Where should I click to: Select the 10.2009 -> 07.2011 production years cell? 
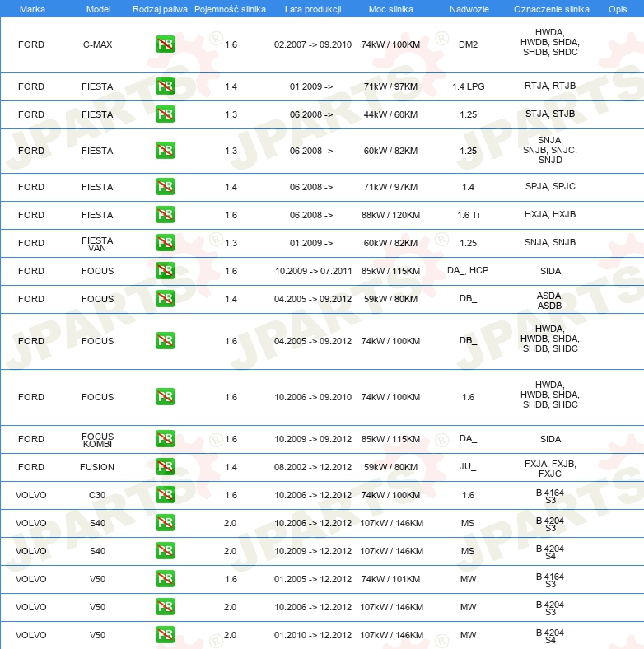(x=313, y=271)
